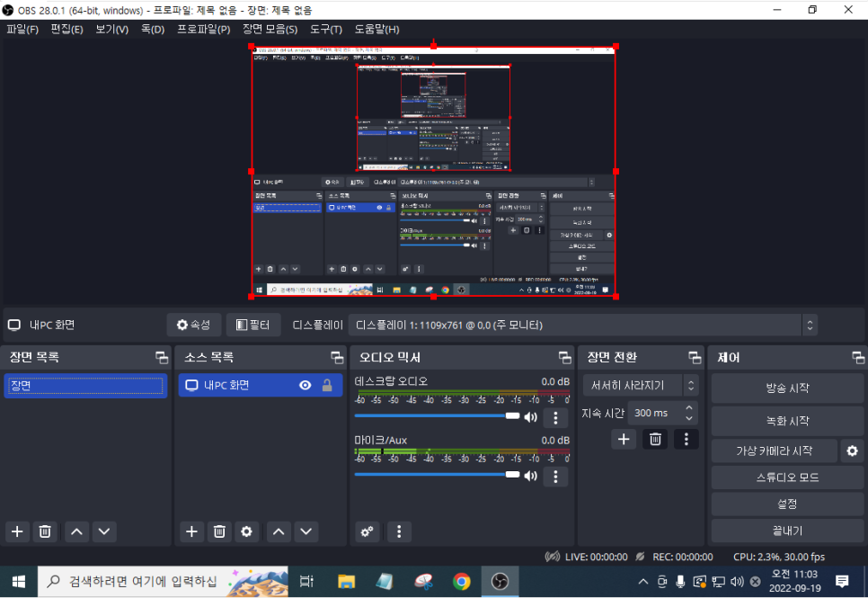Open the audio mixer menu at panel bottom
868x598 pixels.
399,531
